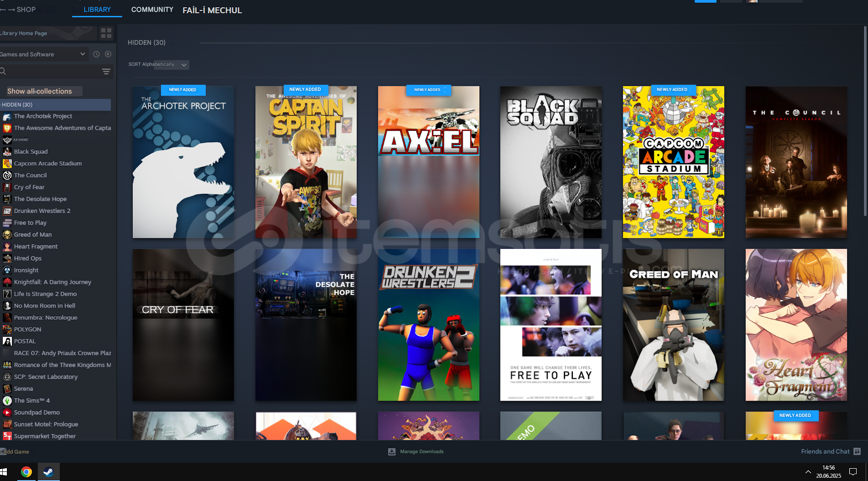Image resolution: width=868 pixels, height=481 pixels.
Task: Open AX:EL game cover
Action: click(x=429, y=162)
